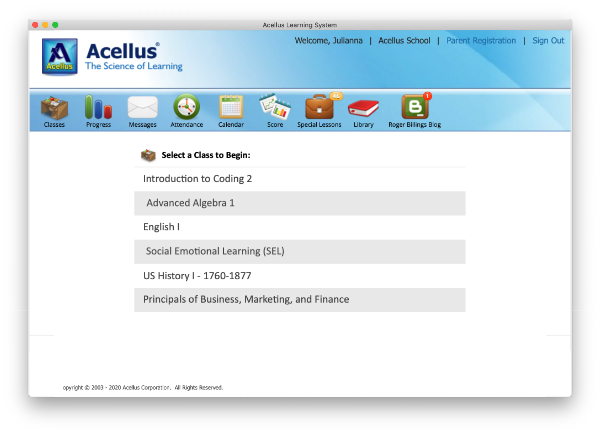Click the Acellus logo badge

[60, 56]
